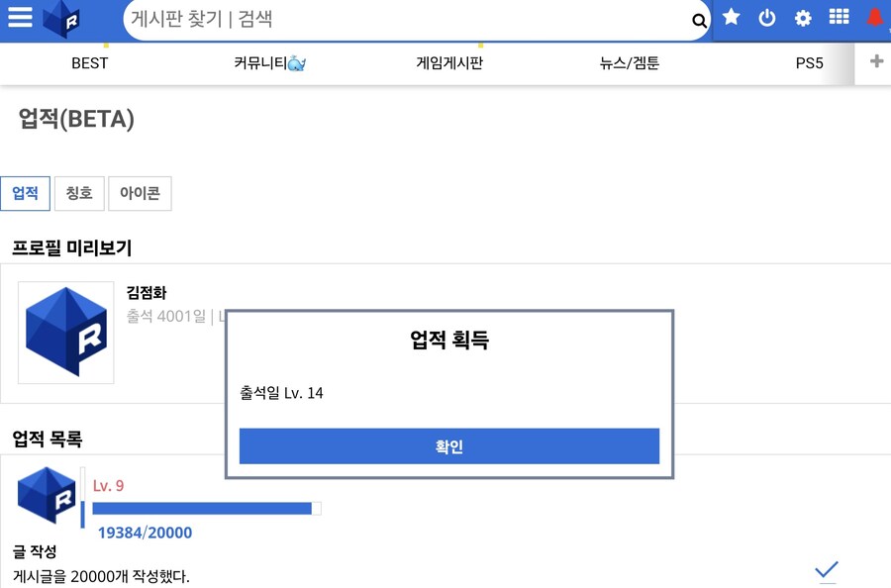Select the 아이콘 tab
The image size is (891, 588).
pyautogui.click(x=139, y=193)
